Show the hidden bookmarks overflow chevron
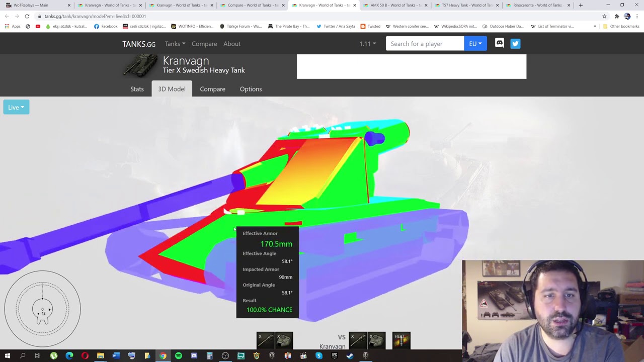 [x=595, y=26]
